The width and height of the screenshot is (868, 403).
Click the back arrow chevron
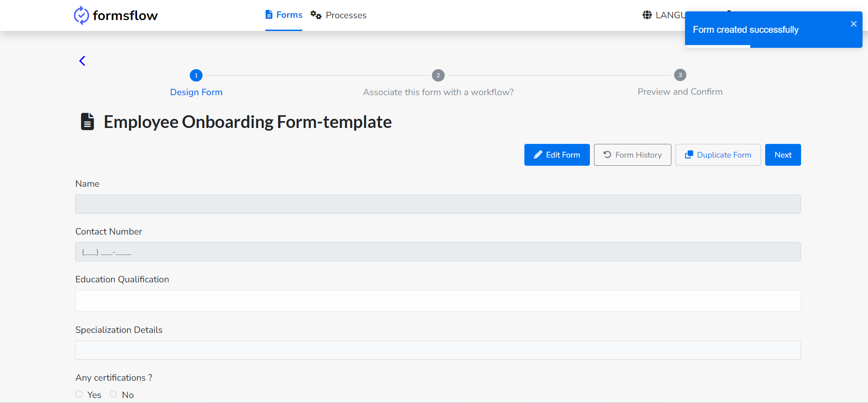(82, 61)
